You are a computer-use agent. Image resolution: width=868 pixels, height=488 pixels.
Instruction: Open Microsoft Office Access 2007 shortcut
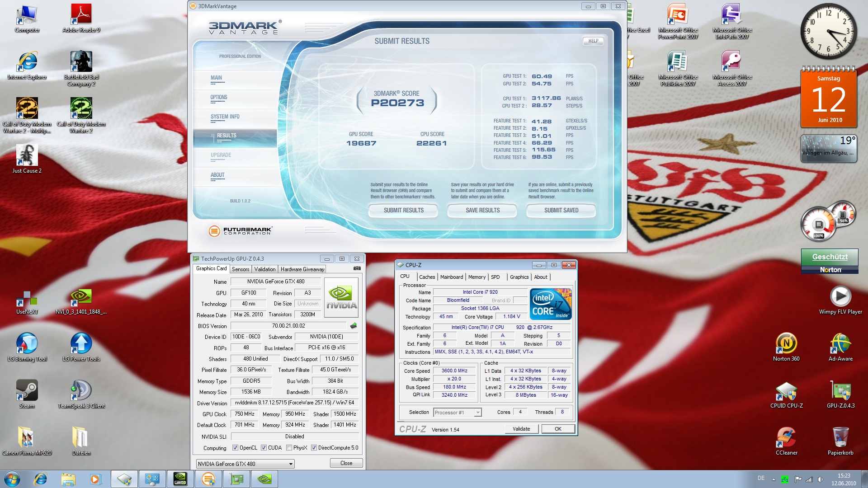coord(732,68)
